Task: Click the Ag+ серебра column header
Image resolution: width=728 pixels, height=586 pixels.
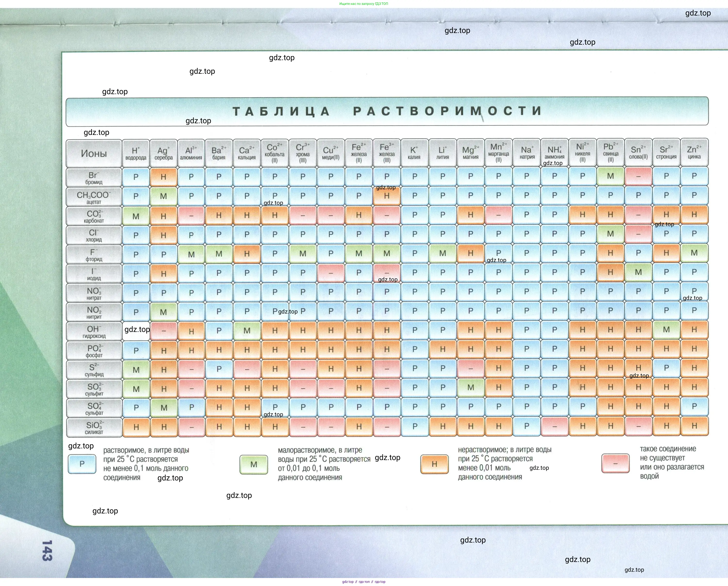Action: [x=164, y=153]
